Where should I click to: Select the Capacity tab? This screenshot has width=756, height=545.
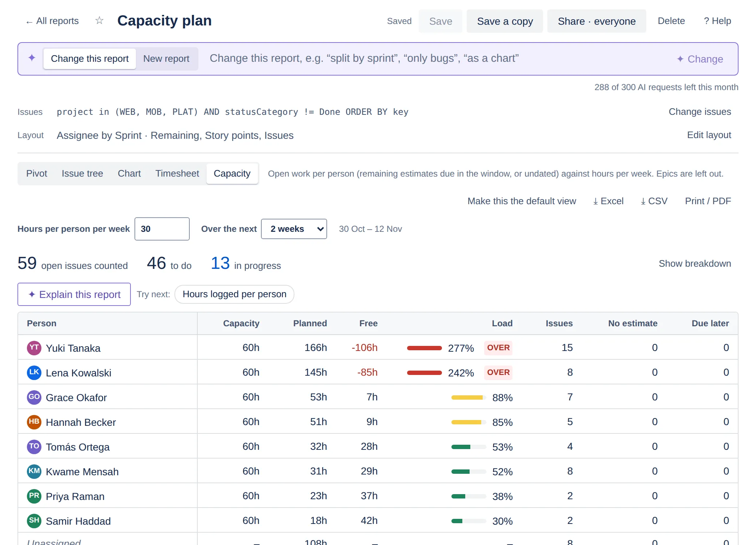click(x=232, y=174)
